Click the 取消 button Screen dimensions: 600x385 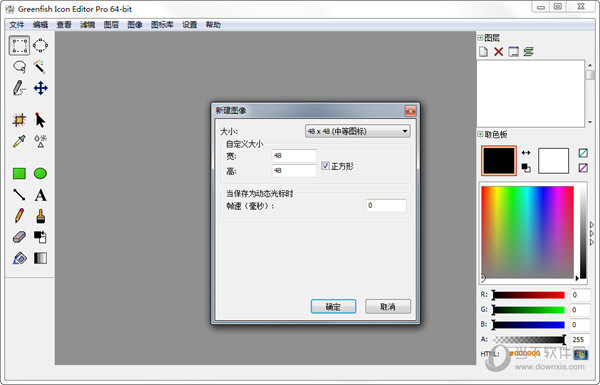coord(388,307)
